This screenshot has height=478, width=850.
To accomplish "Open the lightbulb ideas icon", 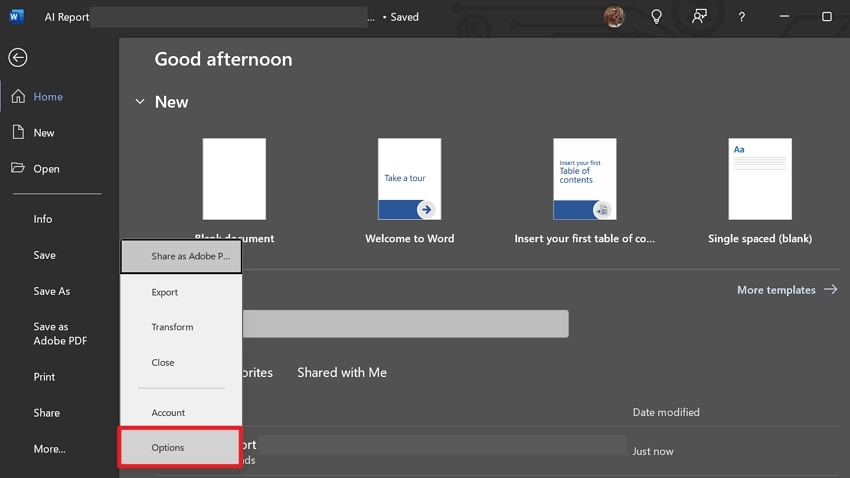I will pyautogui.click(x=656, y=17).
